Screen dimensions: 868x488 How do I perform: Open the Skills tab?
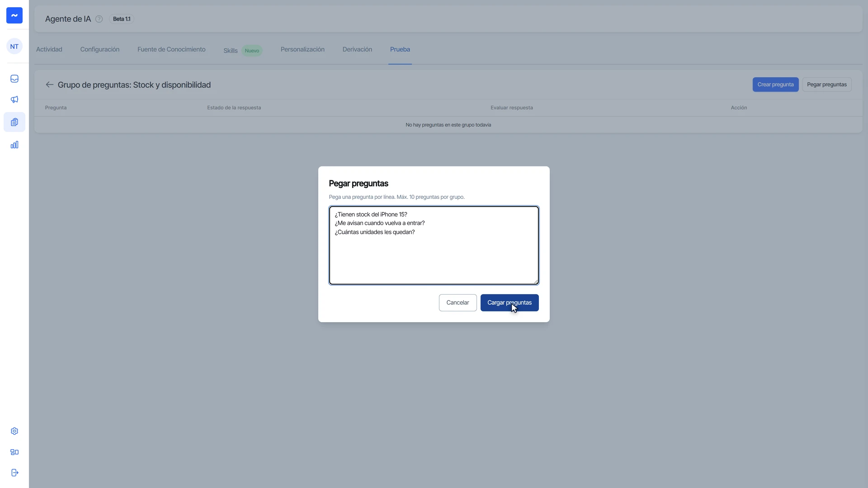pyautogui.click(x=231, y=51)
